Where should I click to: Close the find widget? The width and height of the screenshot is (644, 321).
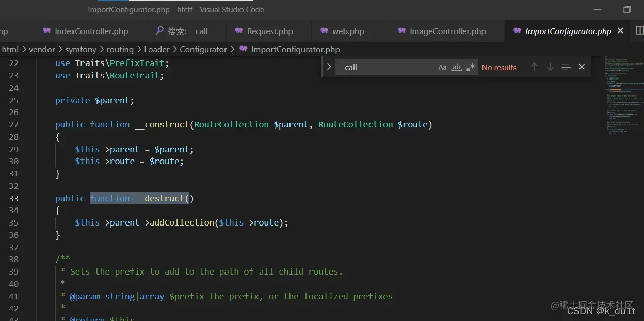(x=582, y=67)
